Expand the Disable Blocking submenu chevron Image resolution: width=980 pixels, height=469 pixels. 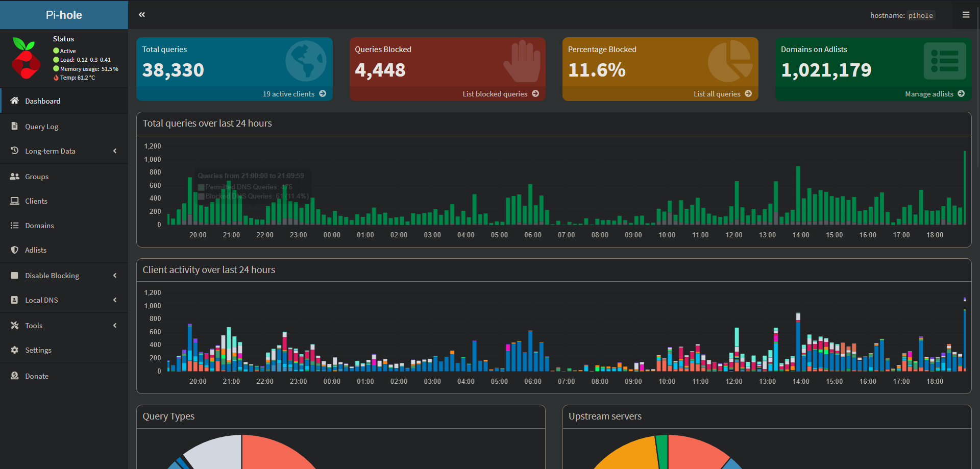pos(115,275)
